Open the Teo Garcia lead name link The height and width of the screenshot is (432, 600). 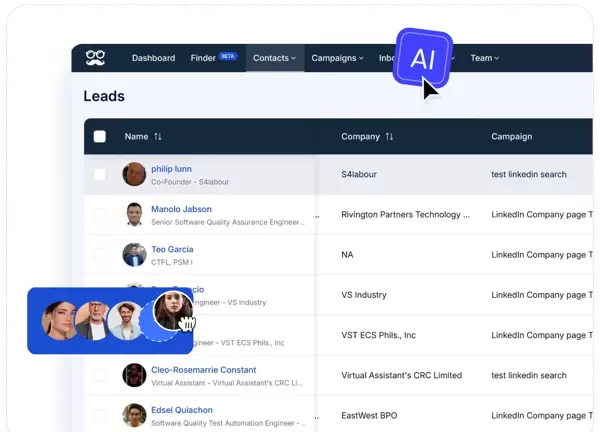[172, 249]
